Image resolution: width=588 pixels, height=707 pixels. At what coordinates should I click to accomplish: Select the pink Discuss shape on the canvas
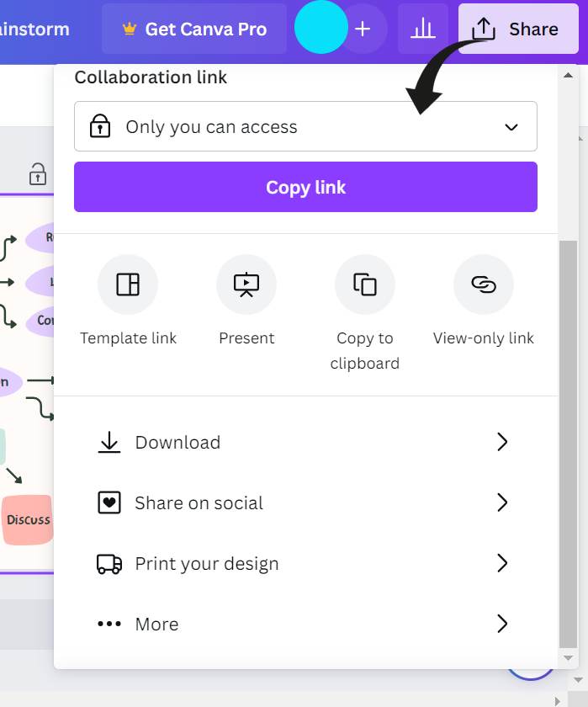coord(28,519)
